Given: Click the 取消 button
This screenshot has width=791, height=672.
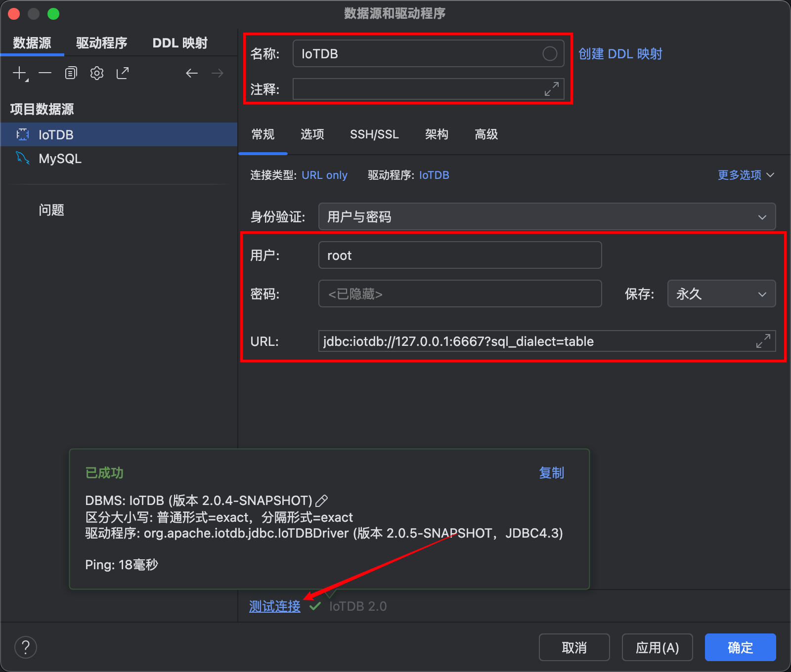Looking at the screenshot, I should tap(574, 647).
